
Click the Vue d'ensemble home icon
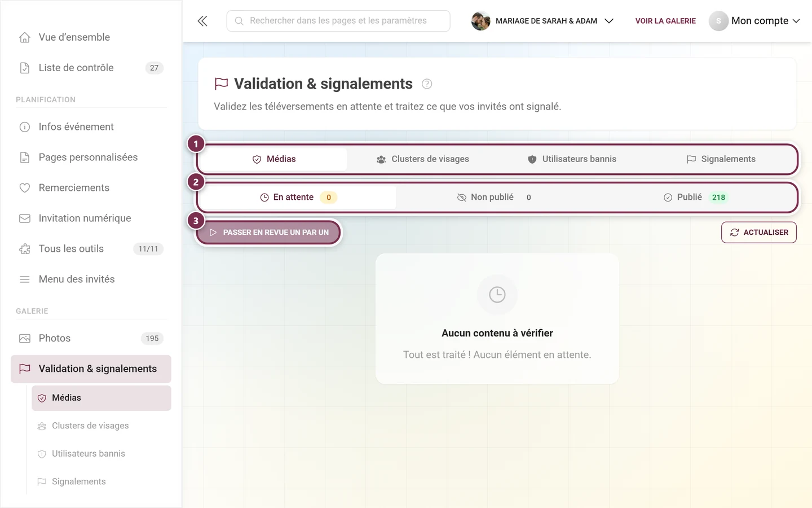[x=25, y=37]
